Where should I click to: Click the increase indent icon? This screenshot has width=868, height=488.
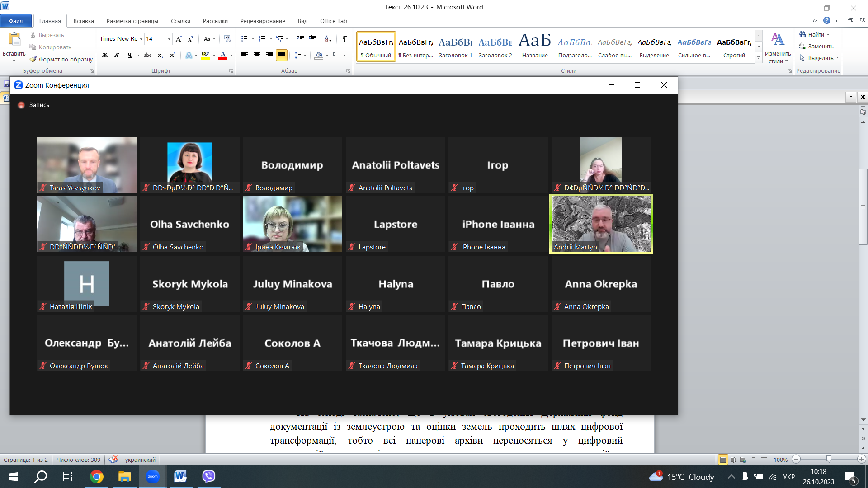(x=312, y=39)
